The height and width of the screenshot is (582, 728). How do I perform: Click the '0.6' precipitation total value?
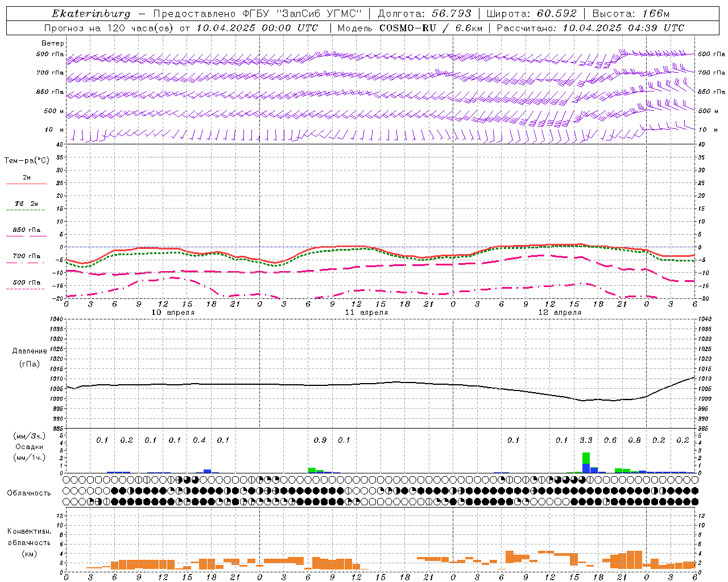pos(610,440)
